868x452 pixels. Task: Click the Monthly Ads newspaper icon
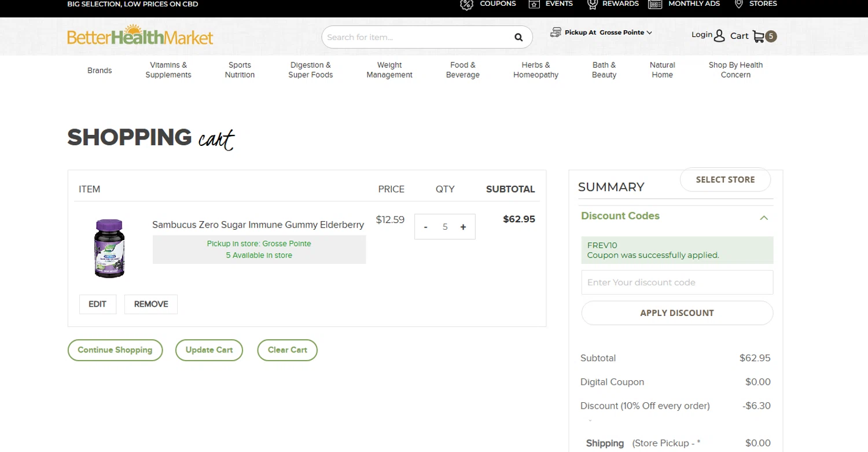pos(655,4)
